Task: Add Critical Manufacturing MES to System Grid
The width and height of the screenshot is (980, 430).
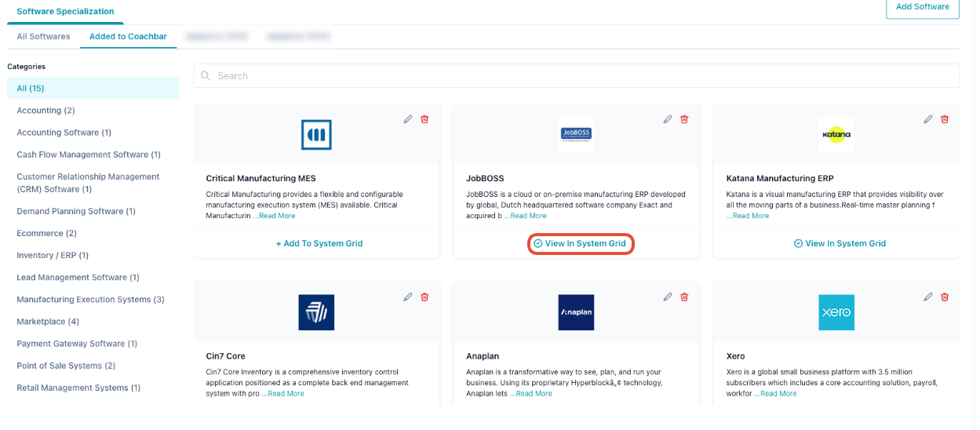Action: pyautogui.click(x=319, y=243)
